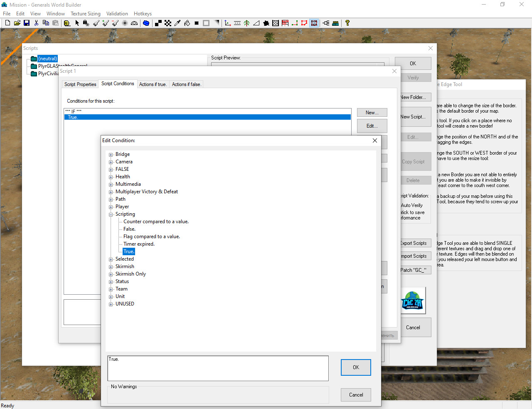Expand the Bridge category
Image resolution: width=532 pixels, height=409 pixels.
tap(111, 155)
